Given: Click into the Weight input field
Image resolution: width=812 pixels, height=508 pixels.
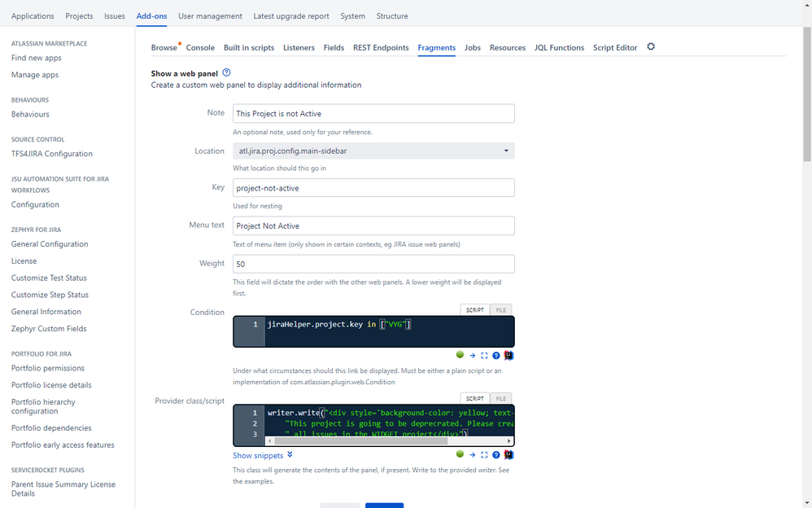Looking at the screenshot, I should (x=373, y=264).
